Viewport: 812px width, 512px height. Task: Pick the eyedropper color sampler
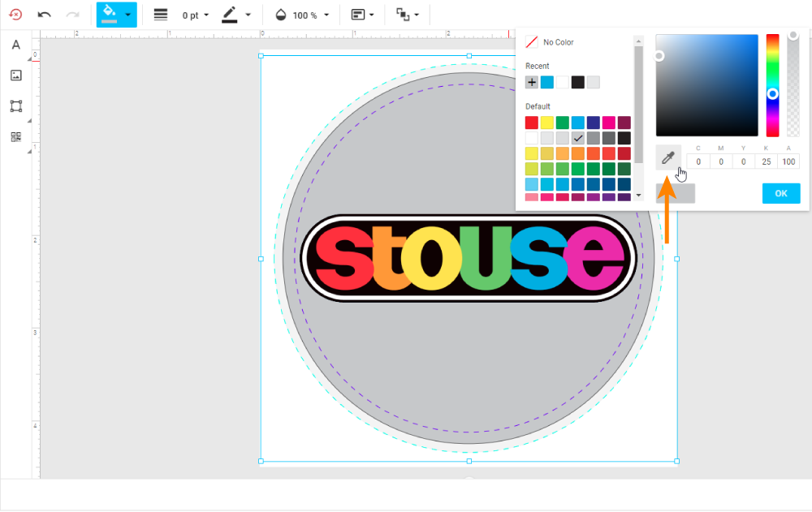coord(667,157)
